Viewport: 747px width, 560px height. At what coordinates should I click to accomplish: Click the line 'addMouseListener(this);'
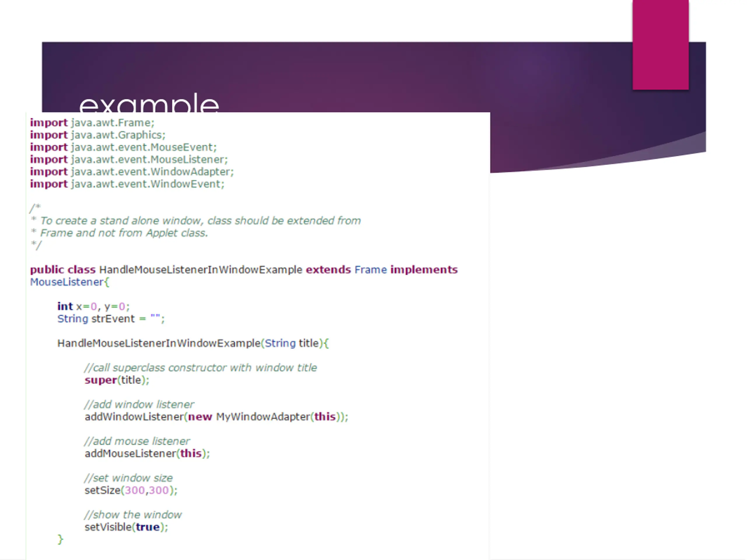(147, 453)
